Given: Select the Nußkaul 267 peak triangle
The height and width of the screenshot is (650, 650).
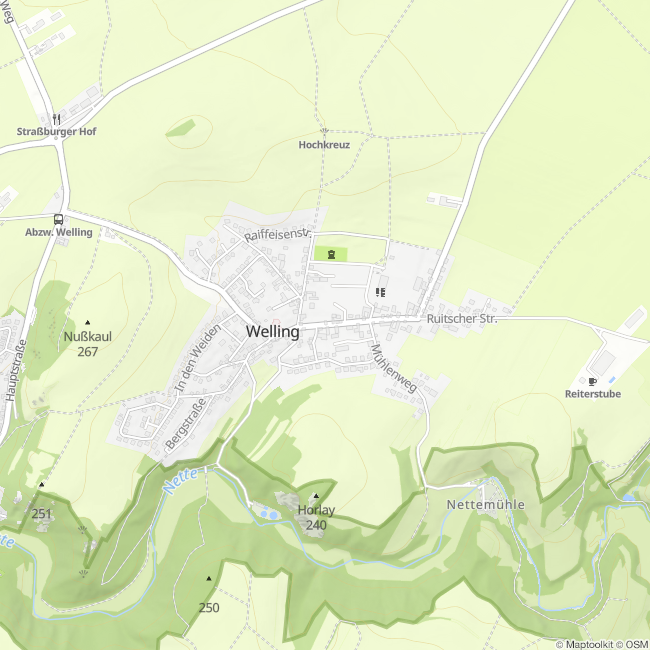Looking at the screenshot, I should pyautogui.click(x=87, y=322).
